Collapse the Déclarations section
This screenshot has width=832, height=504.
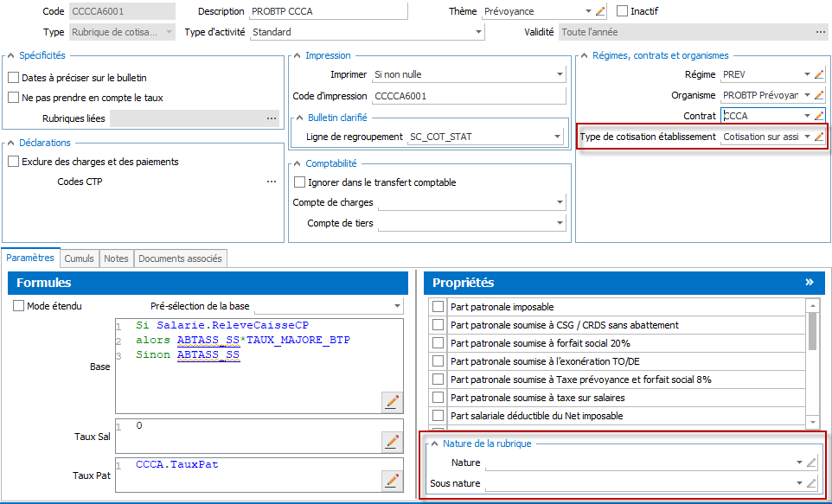click(10, 143)
